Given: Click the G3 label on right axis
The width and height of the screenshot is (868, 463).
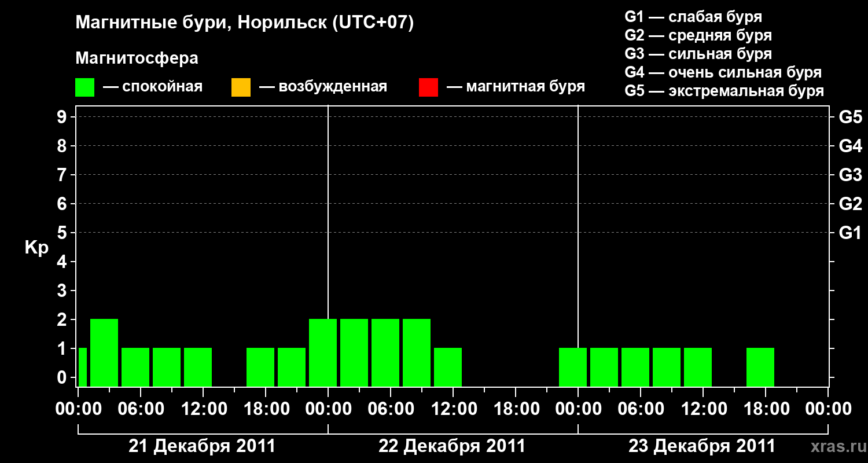Looking at the screenshot, I should [851, 175].
